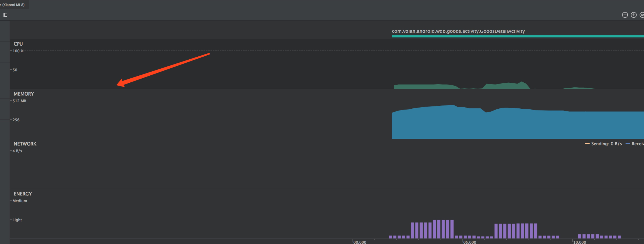Screen dimensions: 644x244
Task: Open the CPU profiler section
Action: pyautogui.click(x=18, y=44)
